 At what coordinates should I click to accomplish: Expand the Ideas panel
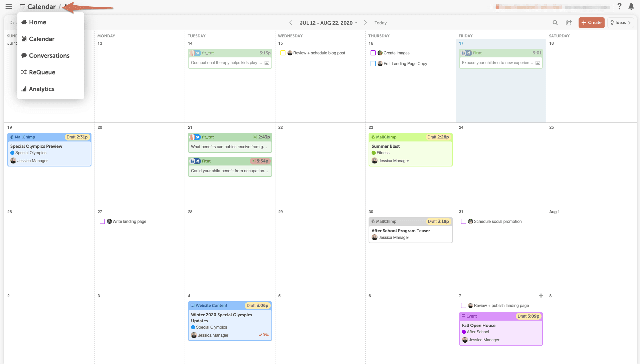(x=620, y=23)
